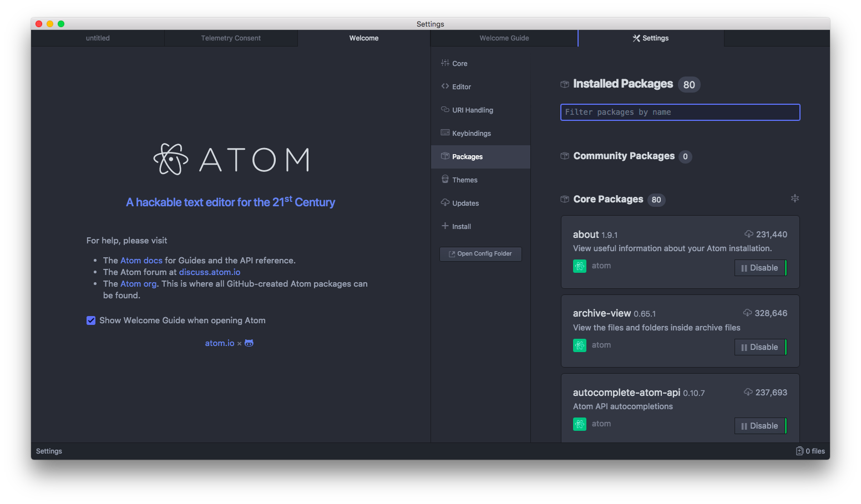861x504 pixels.
Task: Collapse Core Packages section with right-side icon
Action: (795, 198)
